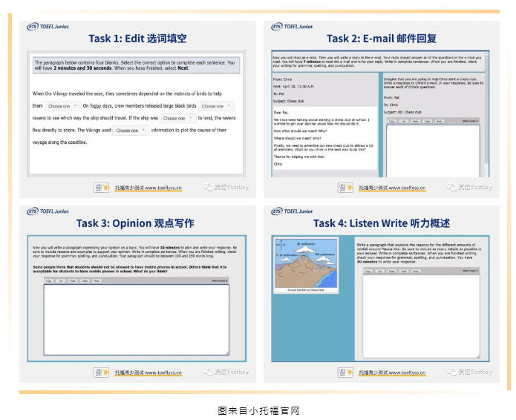The image size is (516, 420).
Task: Open Choose one dropdown after "large black birds"
Action: point(216,106)
